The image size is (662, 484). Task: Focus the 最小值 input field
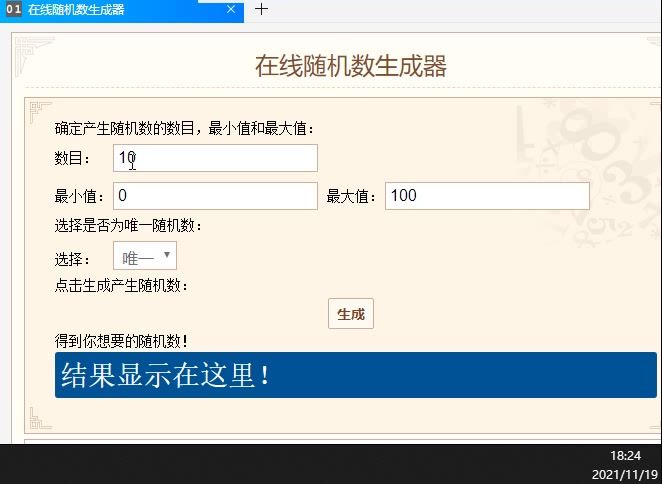(x=215, y=196)
